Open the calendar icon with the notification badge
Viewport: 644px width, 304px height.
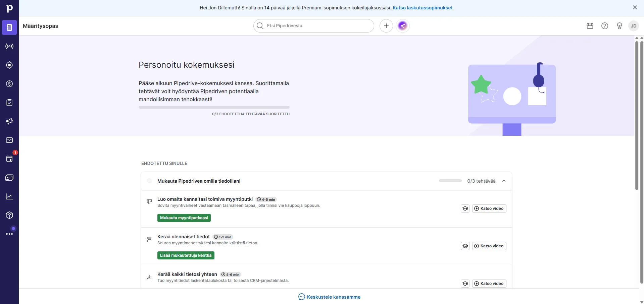9,159
